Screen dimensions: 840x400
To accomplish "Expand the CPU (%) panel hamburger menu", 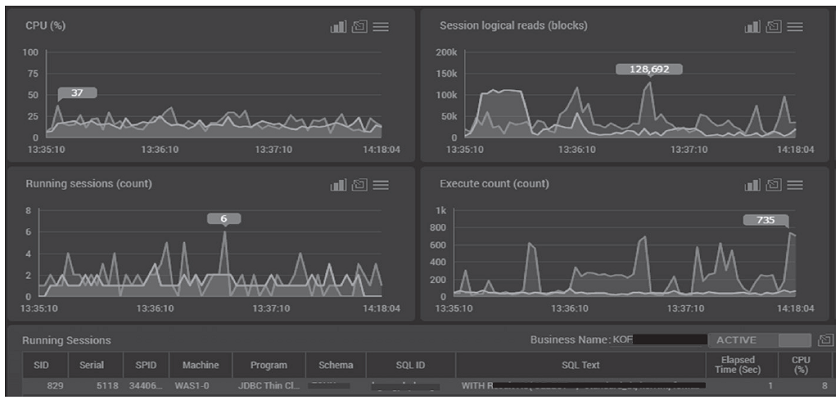I will (381, 27).
